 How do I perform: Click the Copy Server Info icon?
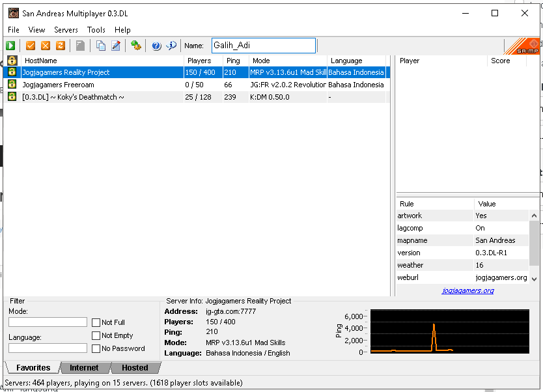click(x=101, y=46)
